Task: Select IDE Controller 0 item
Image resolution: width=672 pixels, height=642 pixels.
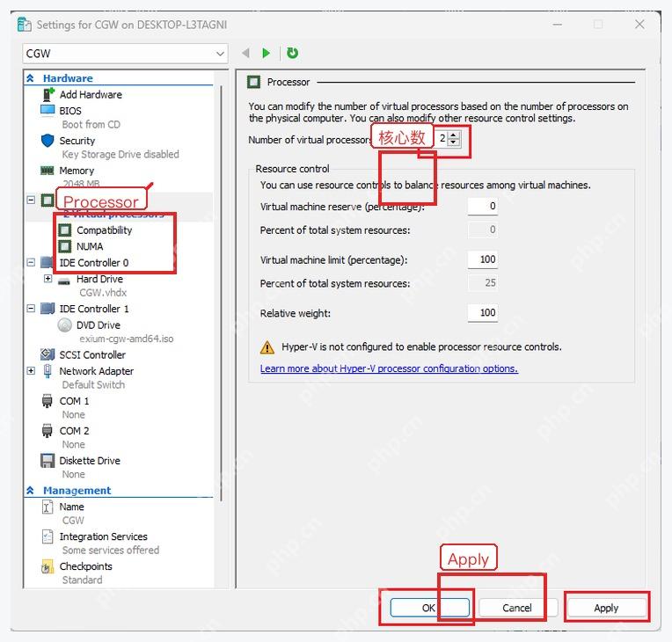Action: tap(94, 263)
